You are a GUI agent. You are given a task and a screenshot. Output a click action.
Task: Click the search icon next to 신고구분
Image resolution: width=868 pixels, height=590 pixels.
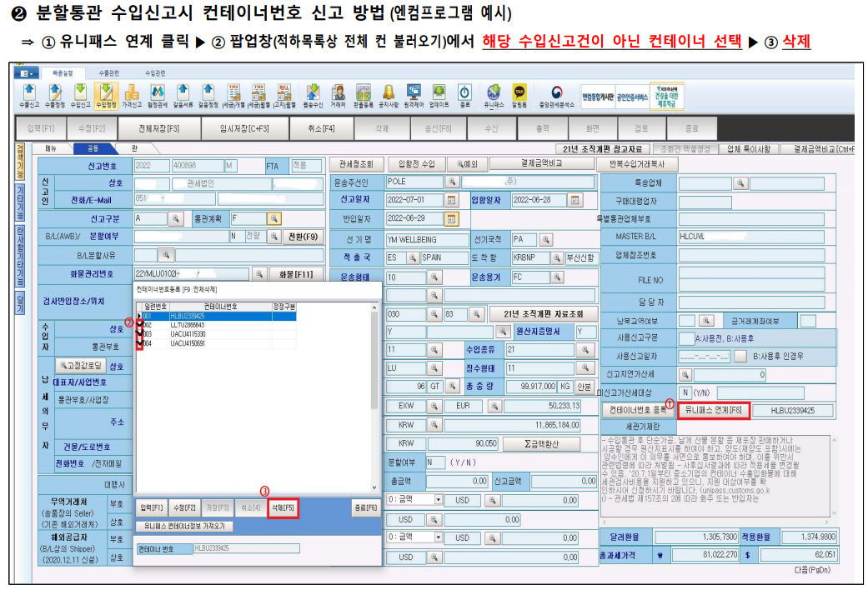click(176, 218)
